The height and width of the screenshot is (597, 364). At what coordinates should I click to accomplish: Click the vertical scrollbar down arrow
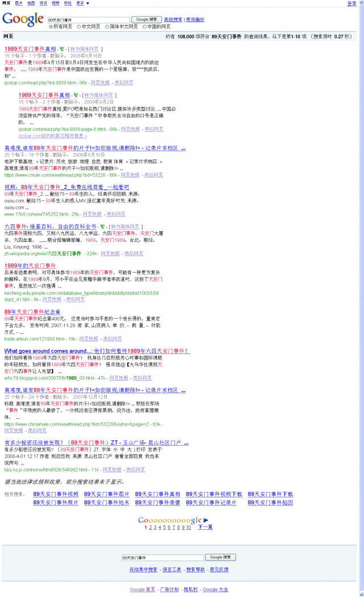(x=361, y=594)
